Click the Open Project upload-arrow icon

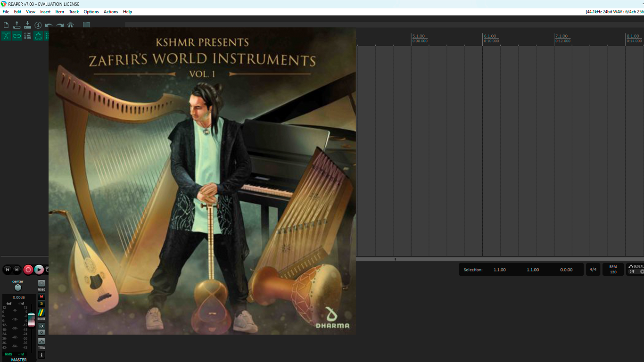tap(17, 25)
